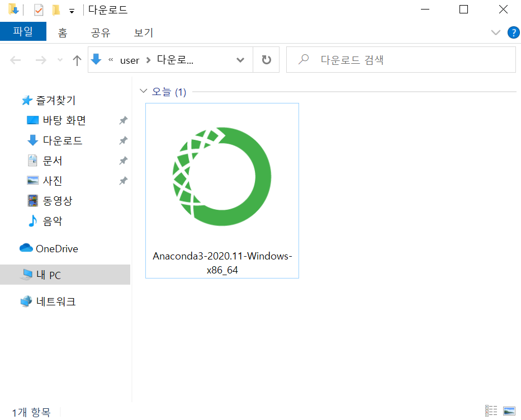
Task: Open the Anaconda3 installer file thumbnail
Action: 222,176
